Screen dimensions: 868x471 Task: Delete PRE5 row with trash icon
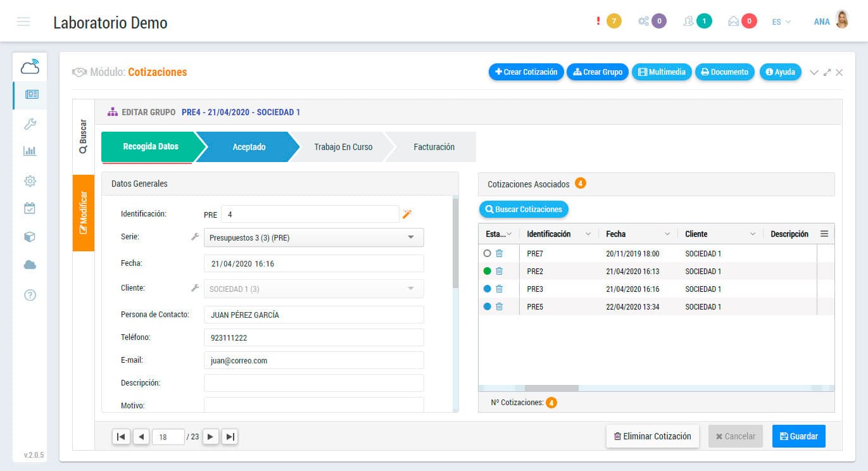(499, 306)
